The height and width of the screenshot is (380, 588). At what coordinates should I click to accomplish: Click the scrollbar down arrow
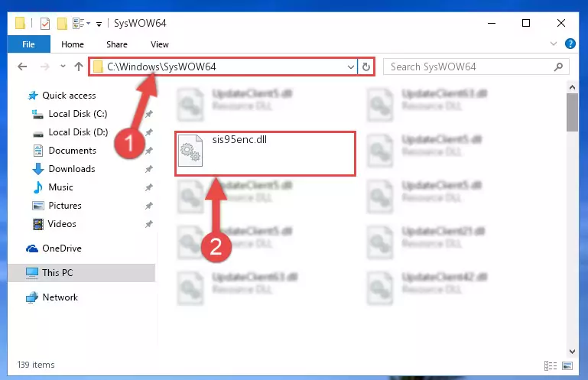[x=572, y=352]
